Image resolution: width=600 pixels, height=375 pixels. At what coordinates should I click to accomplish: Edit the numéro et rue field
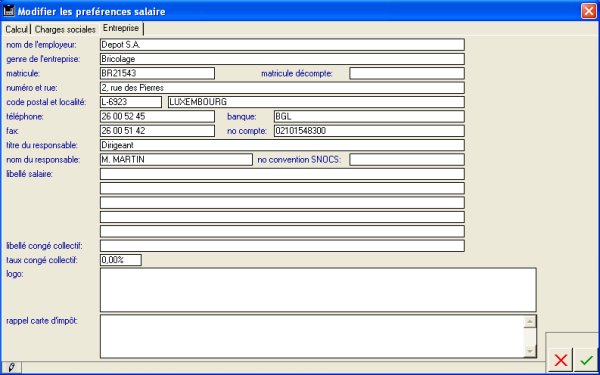click(x=282, y=88)
